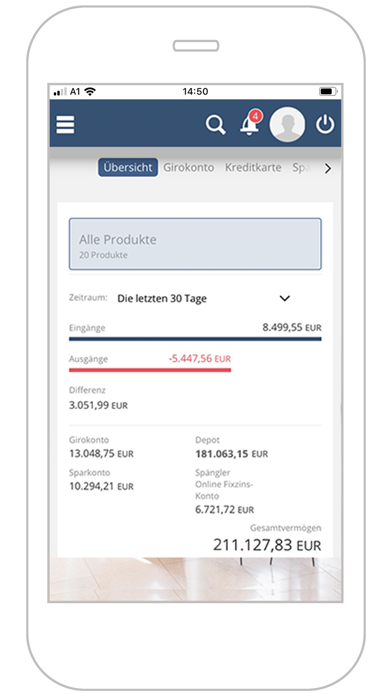This screenshot has width=392, height=696.
Task: Switch to the Girokonto tab
Action: coord(189,168)
